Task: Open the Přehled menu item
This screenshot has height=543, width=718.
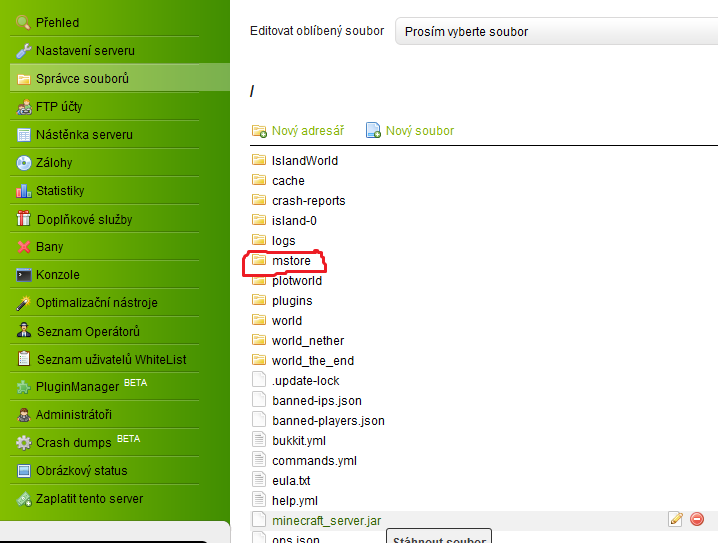Action: click(57, 22)
